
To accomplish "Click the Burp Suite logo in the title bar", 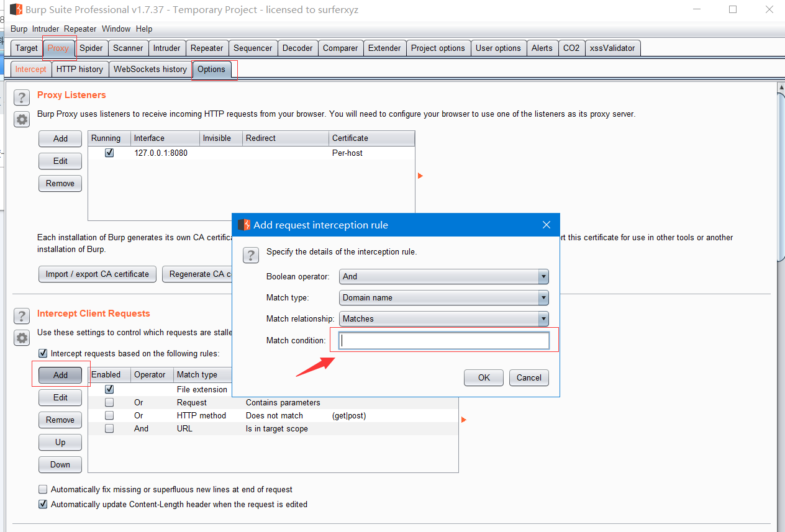I will 16,9.
